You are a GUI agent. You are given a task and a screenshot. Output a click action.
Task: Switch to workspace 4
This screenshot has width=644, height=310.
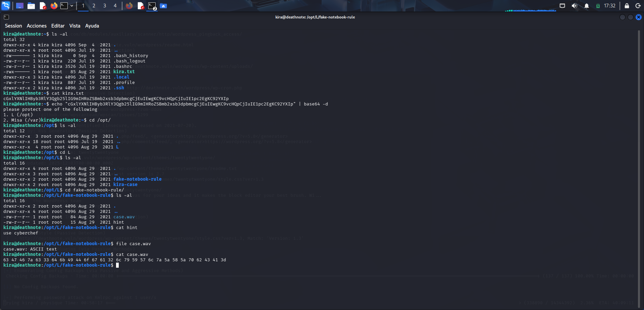115,6
